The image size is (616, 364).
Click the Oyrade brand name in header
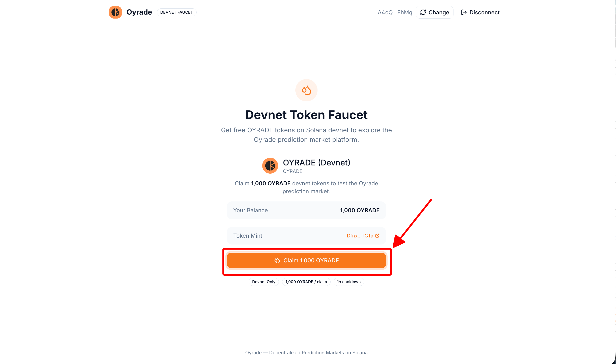click(139, 12)
